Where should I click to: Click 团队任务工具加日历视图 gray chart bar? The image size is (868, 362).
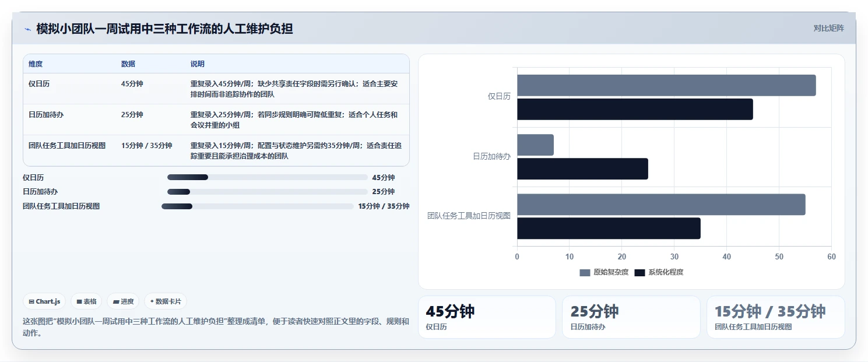[661, 205]
